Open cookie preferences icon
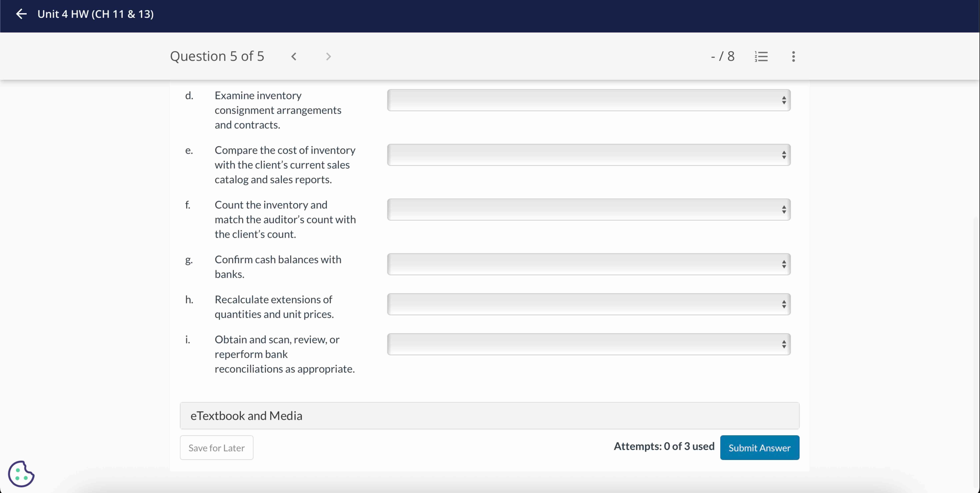 (x=21, y=474)
